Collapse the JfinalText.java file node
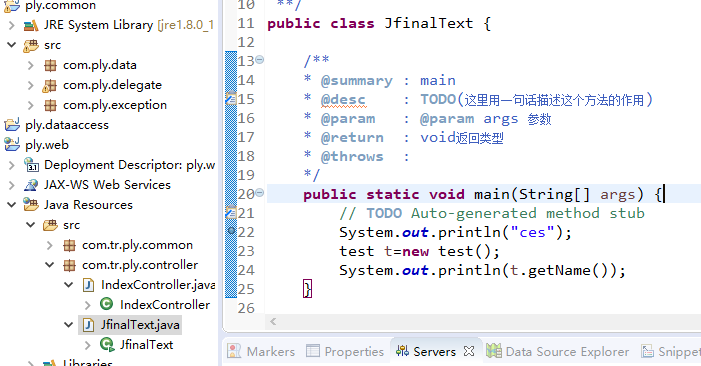This screenshot has width=701, height=366. tap(68, 324)
